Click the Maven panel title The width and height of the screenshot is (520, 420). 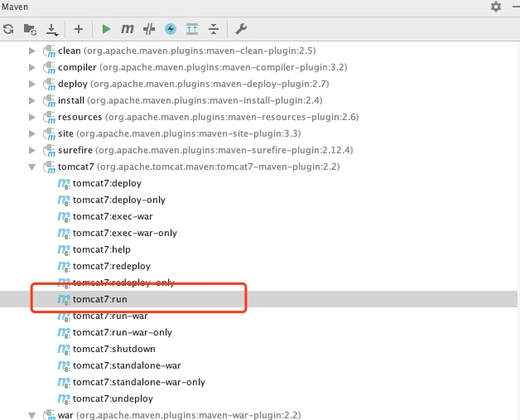[15, 7]
